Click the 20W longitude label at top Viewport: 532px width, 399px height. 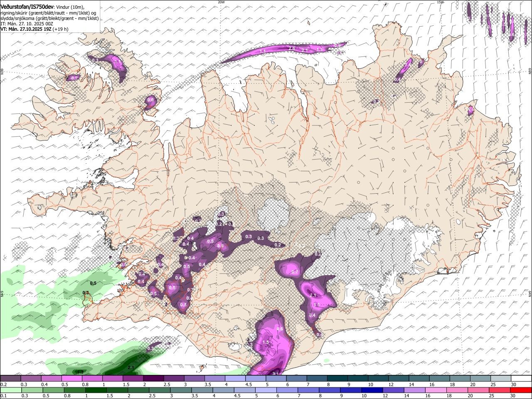point(221,2)
